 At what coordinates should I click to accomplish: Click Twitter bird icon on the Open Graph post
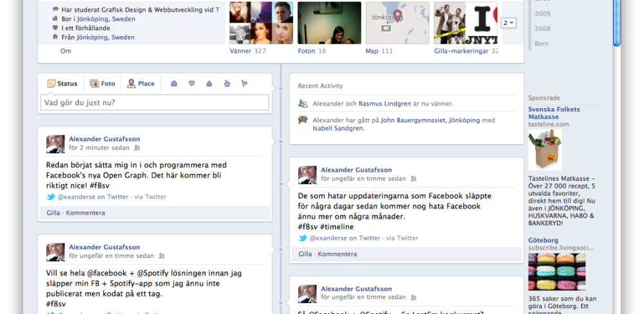tap(50, 197)
